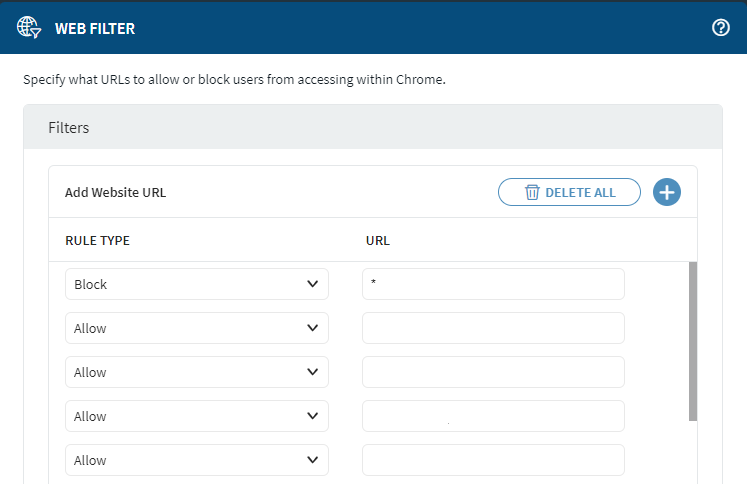747x484 pixels.
Task: Click the URL field containing the asterisk
Action: pyautogui.click(x=493, y=284)
